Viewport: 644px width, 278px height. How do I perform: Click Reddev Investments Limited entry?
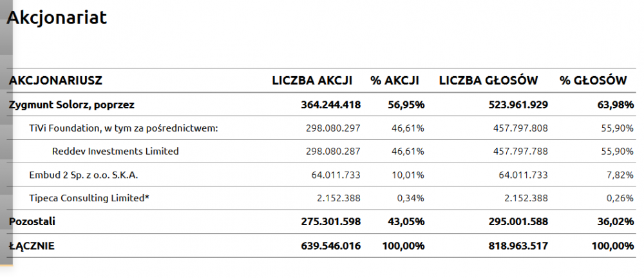[x=115, y=152]
